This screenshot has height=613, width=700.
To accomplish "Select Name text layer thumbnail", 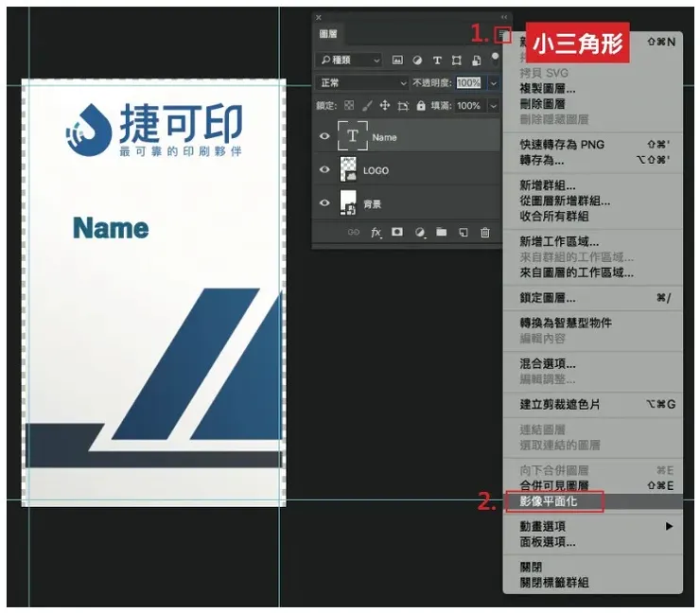I will tap(352, 135).
